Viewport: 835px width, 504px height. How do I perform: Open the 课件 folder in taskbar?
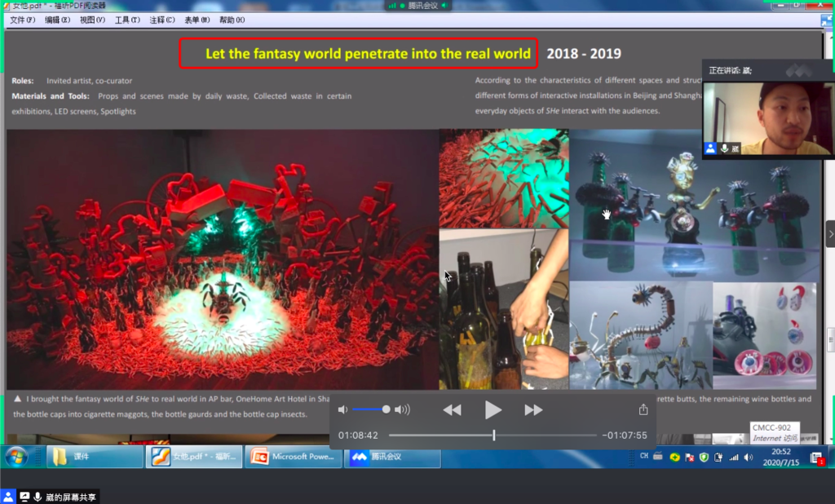[x=95, y=458]
